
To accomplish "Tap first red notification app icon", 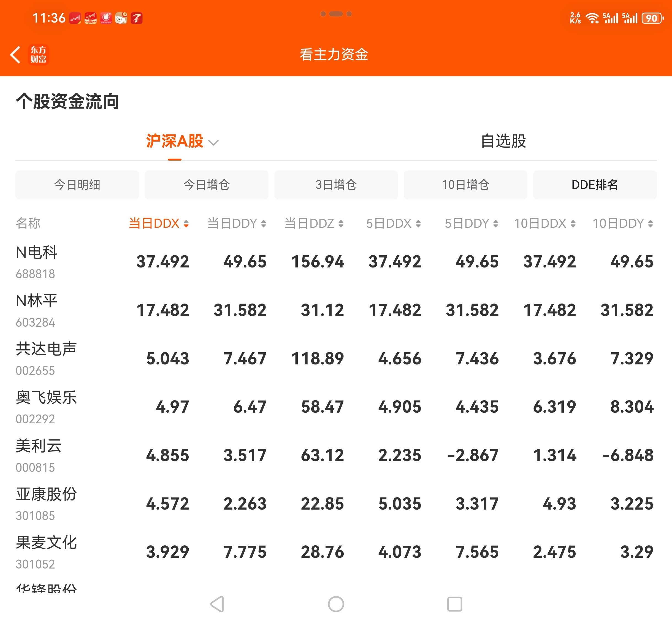I will click(x=75, y=18).
